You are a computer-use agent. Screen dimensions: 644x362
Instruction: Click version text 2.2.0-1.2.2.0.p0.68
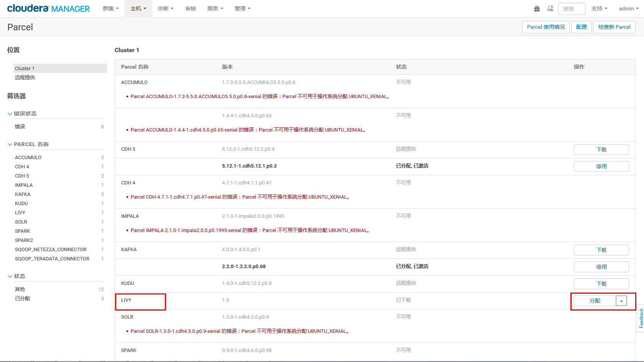pyautogui.click(x=244, y=267)
